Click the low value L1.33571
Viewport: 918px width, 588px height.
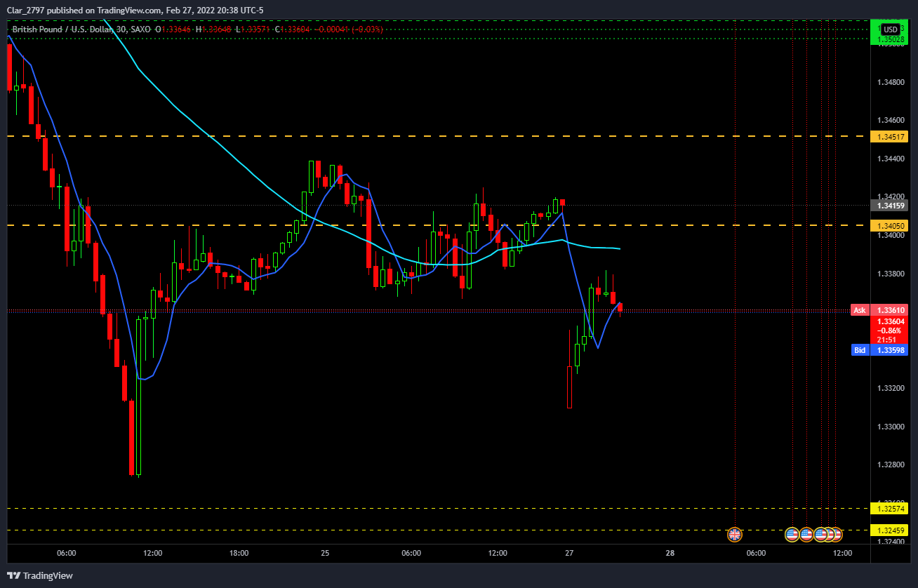coord(252,29)
